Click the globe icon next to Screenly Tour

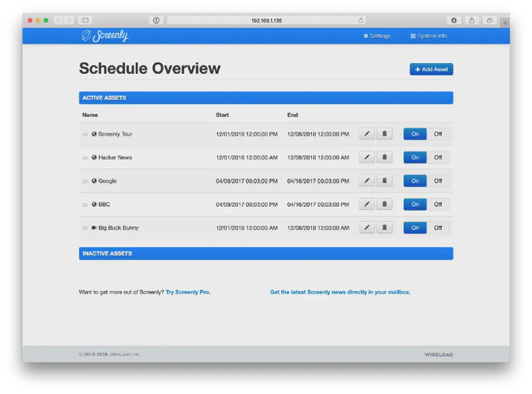(x=95, y=133)
